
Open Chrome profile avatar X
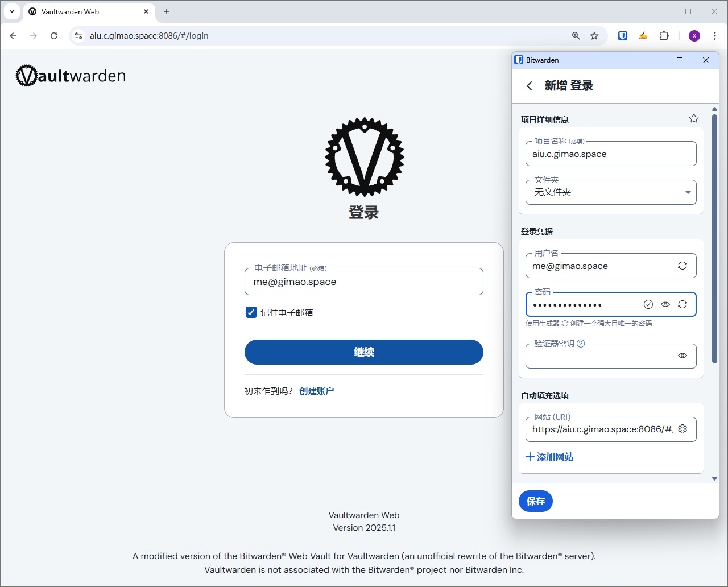coord(694,36)
